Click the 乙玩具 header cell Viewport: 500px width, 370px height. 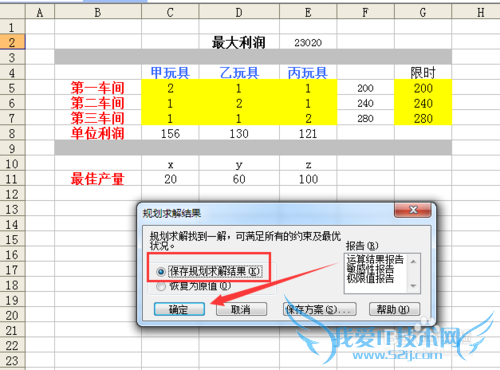[239, 73]
